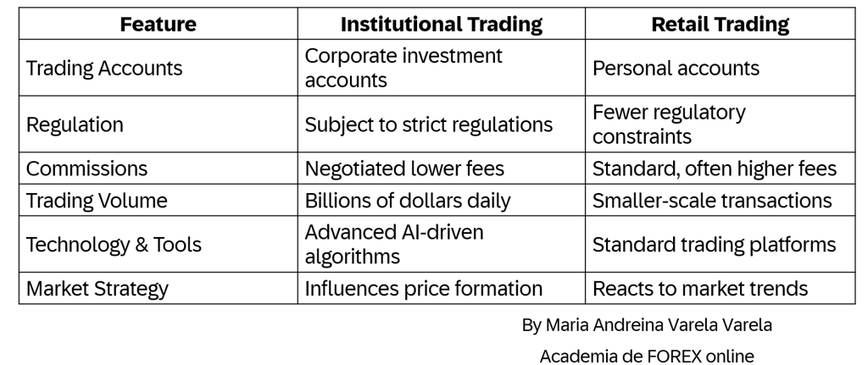Click the Negotiated lower fees cell

click(x=441, y=169)
